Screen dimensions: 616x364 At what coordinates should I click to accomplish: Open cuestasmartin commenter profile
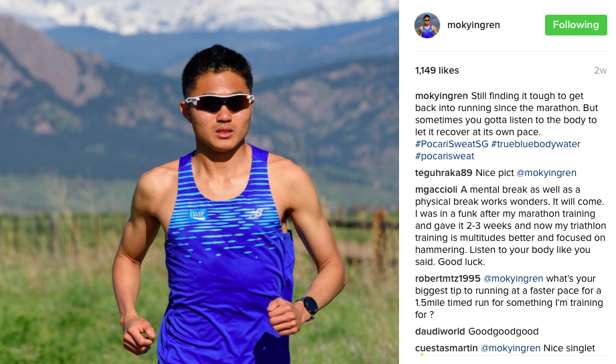click(x=447, y=349)
